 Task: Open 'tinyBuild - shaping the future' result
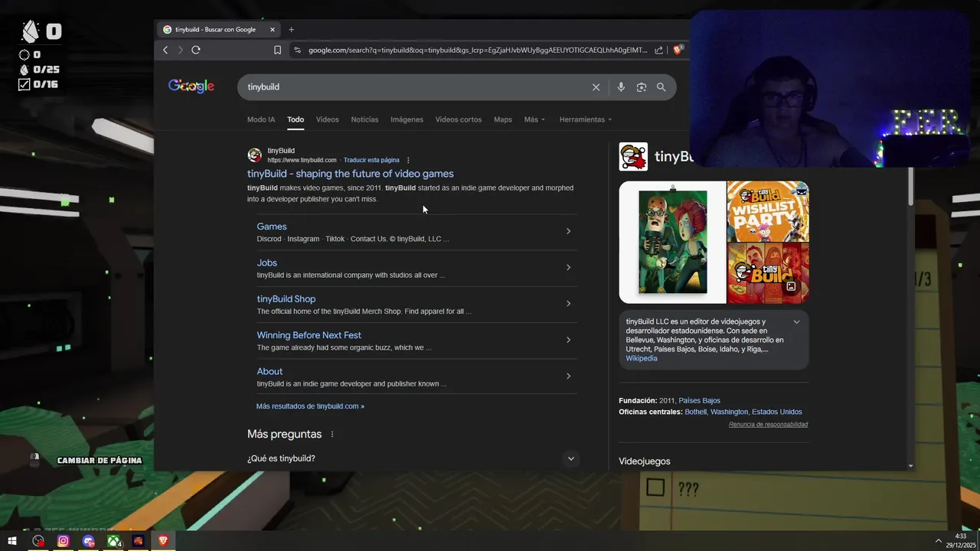350,174
